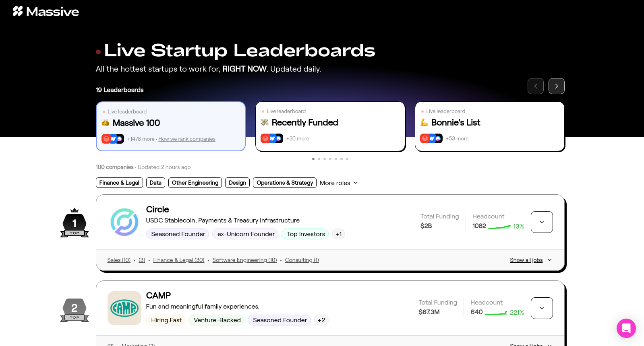This screenshot has height=346, width=644.
Task: Go to next leaderboards with right arrow
Action: pos(556,86)
